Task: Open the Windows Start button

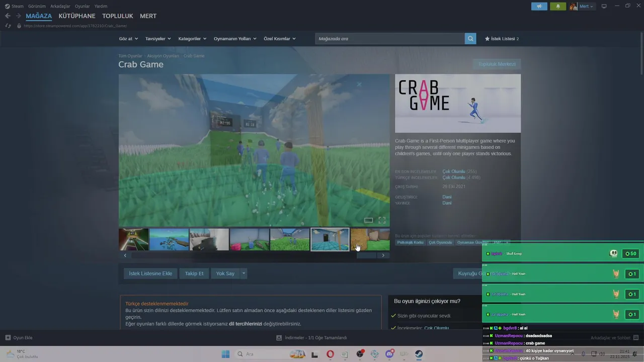Action: pyautogui.click(x=225, y=354)
